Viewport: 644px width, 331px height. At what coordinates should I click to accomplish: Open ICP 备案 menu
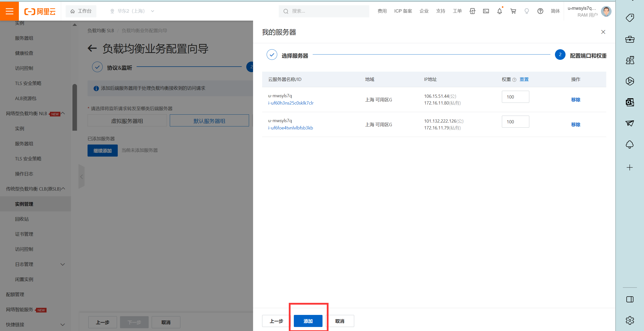coord(403,11)
